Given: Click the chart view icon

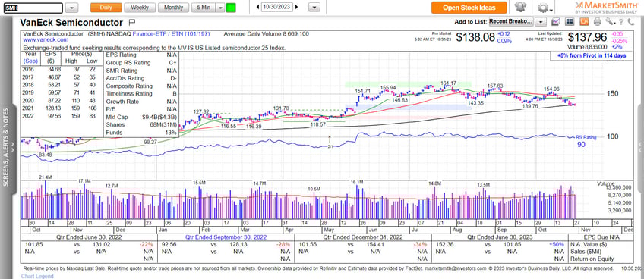Looking at the screenshot, I should tap(557, 22).
